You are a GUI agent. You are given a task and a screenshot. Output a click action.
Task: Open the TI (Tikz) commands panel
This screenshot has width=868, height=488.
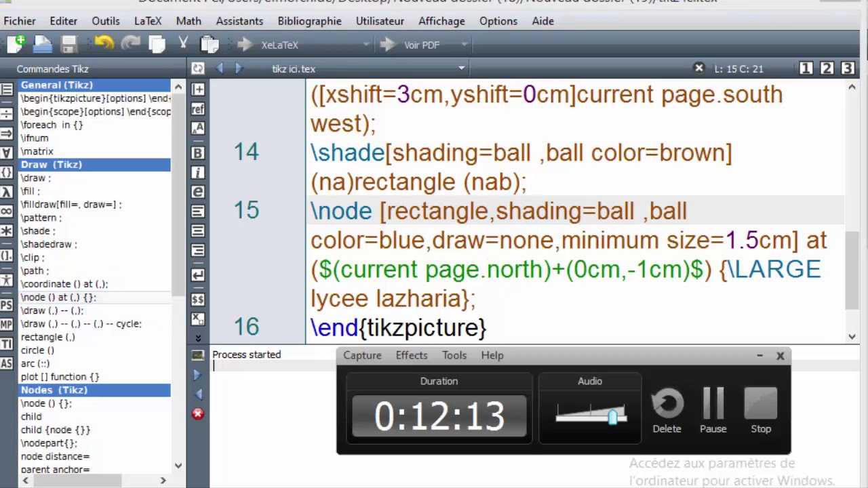tap(7, 344)
